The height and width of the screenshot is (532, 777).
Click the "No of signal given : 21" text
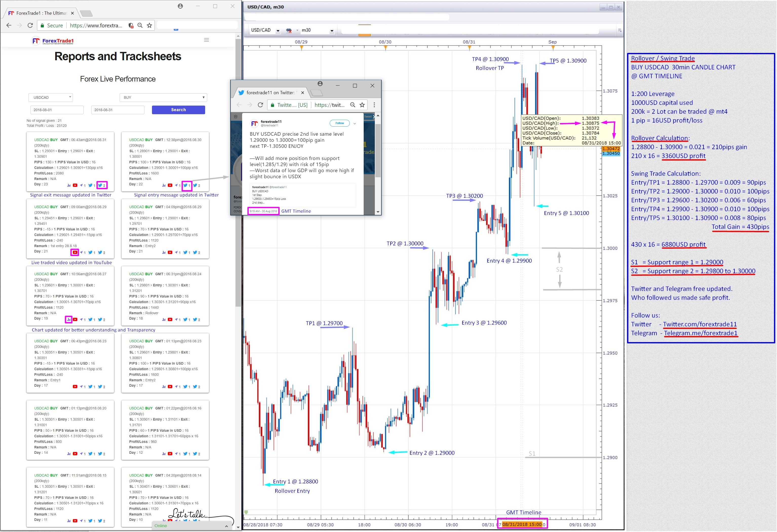tap(44, 121)
